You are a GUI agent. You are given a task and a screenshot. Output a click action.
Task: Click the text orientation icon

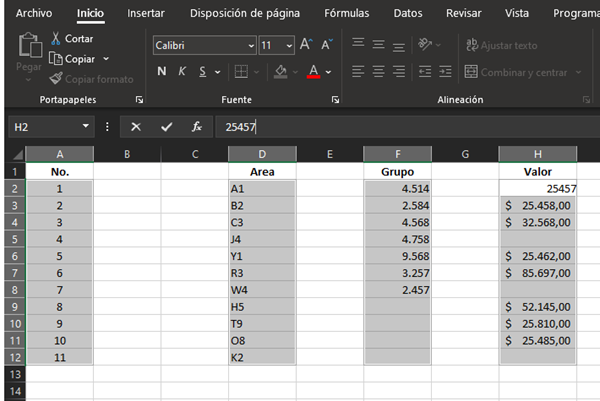425,44
